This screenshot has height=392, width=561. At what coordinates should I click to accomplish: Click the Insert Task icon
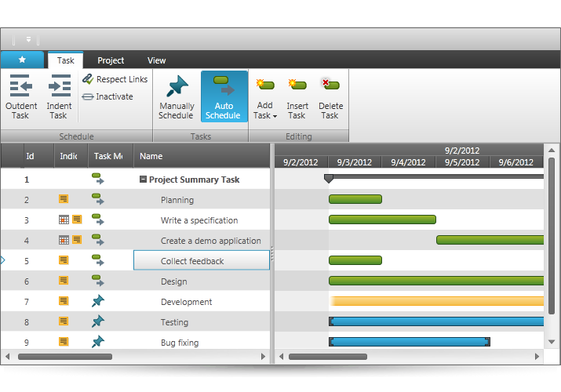[297, 85]
